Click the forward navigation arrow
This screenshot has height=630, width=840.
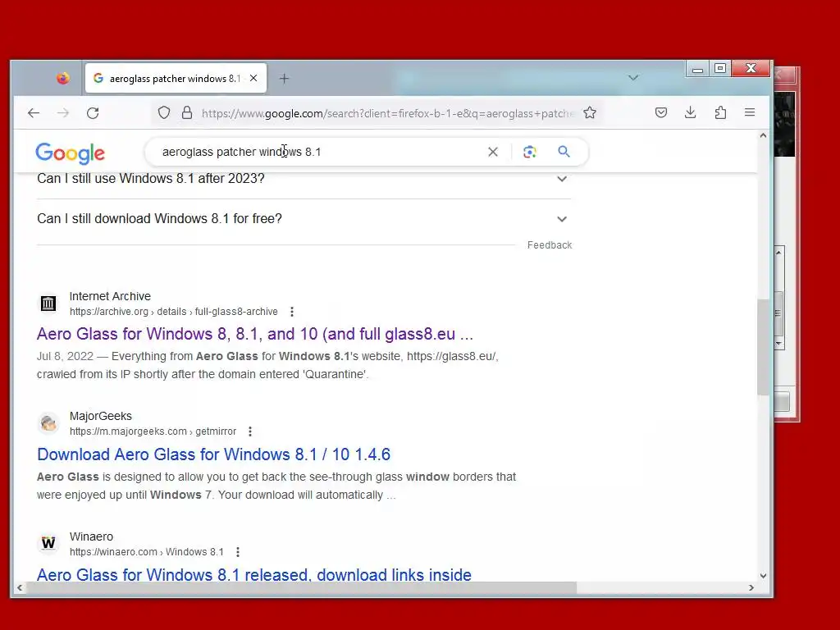63,113
